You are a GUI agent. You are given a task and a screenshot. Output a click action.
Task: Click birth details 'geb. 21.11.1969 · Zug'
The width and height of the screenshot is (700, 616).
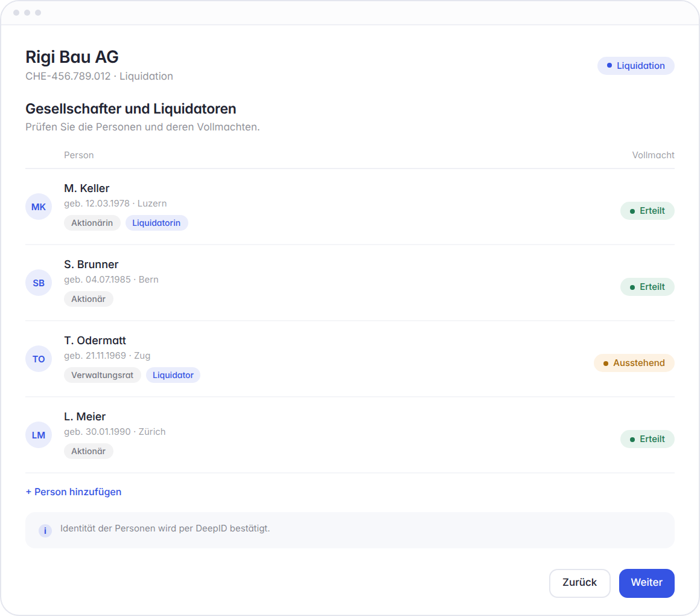[x=107, y=356]
